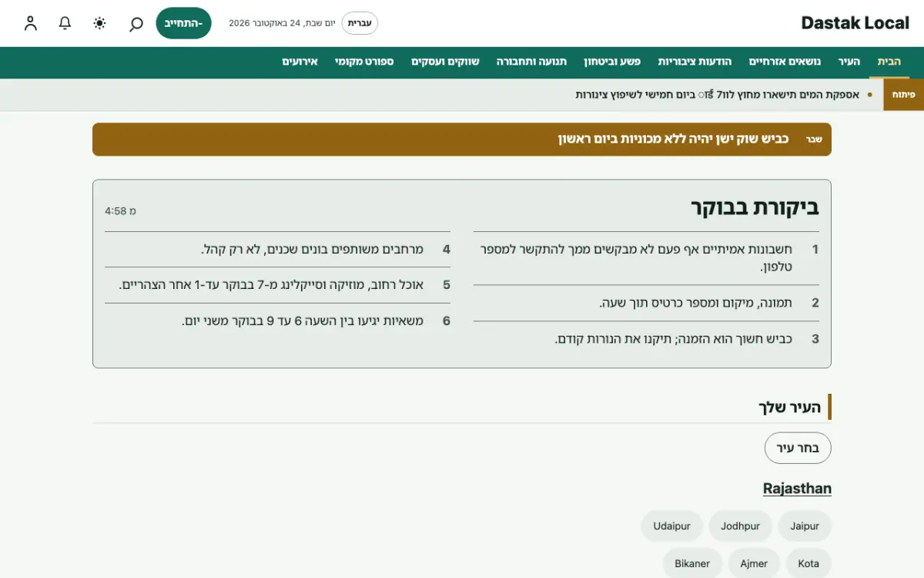Open the user account icon
This screenshot has width=924, height=578.
(31, 23)
